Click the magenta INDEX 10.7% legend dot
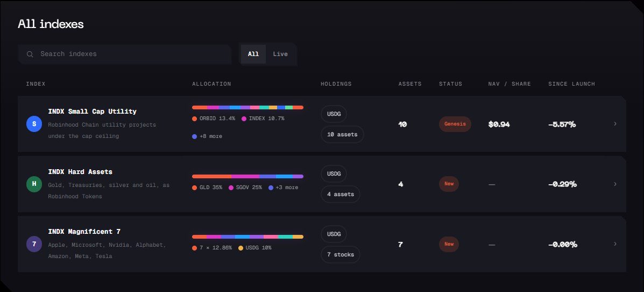 (x=244, y=119)
